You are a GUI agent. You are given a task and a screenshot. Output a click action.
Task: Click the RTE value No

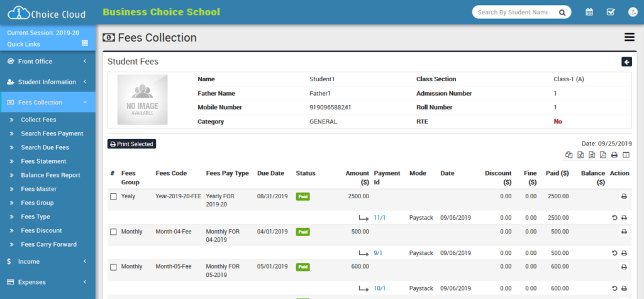(x=558, y=121)
